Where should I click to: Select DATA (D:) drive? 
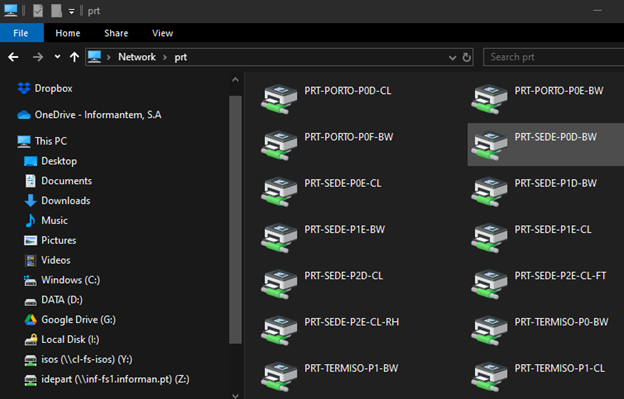pyautogui.click(x=62, y=300)
